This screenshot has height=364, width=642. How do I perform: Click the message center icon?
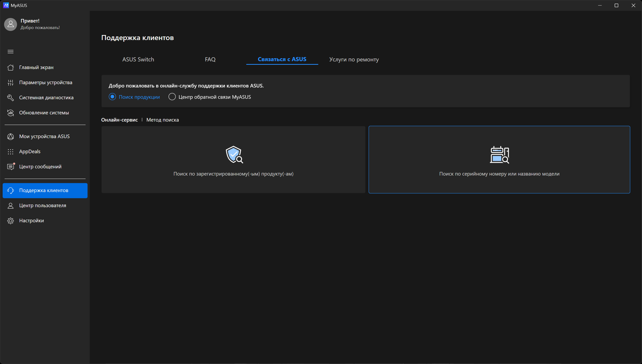(11, 167)
